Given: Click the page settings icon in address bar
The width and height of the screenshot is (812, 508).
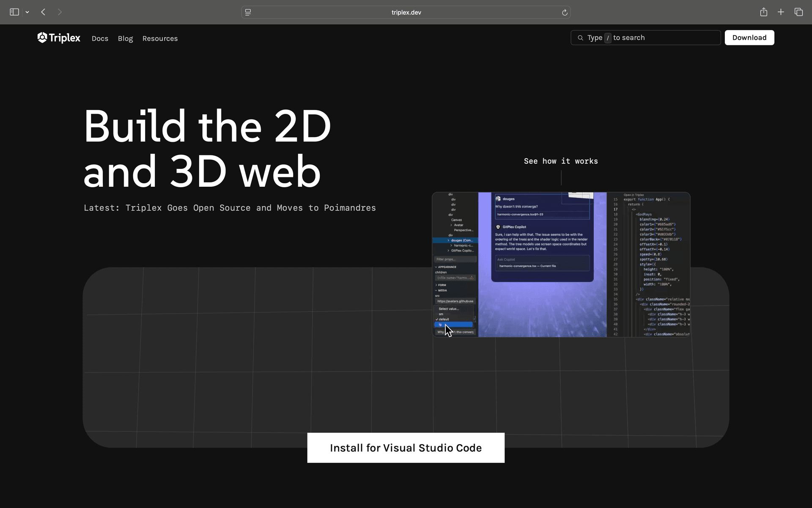Looking at the screenshot, I should 248,12.
